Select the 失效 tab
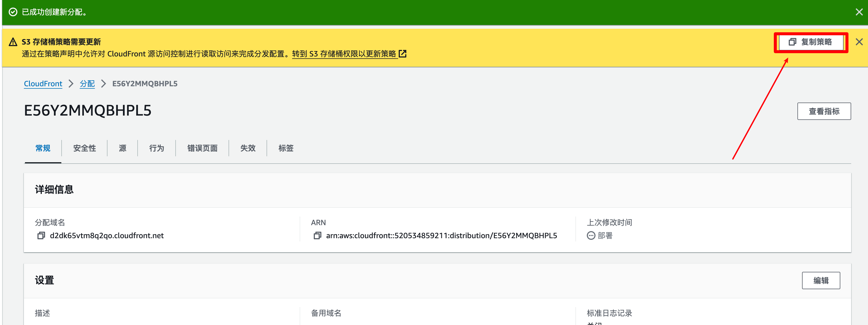Image resolution: width=868 pixels, height=325 pixels. coord(248,148)
